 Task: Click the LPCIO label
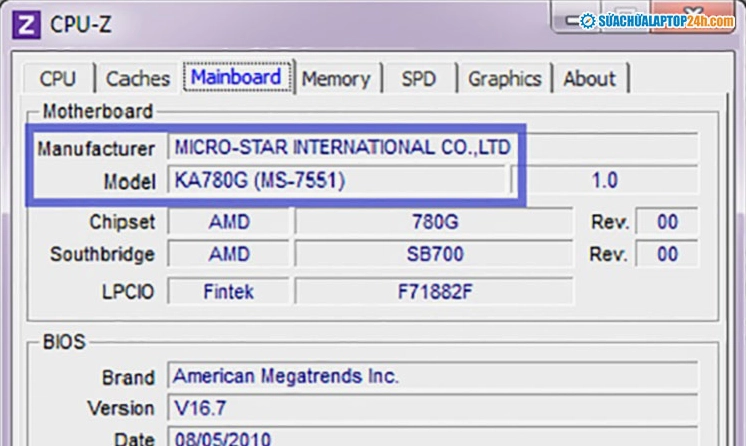coord(128,292)
